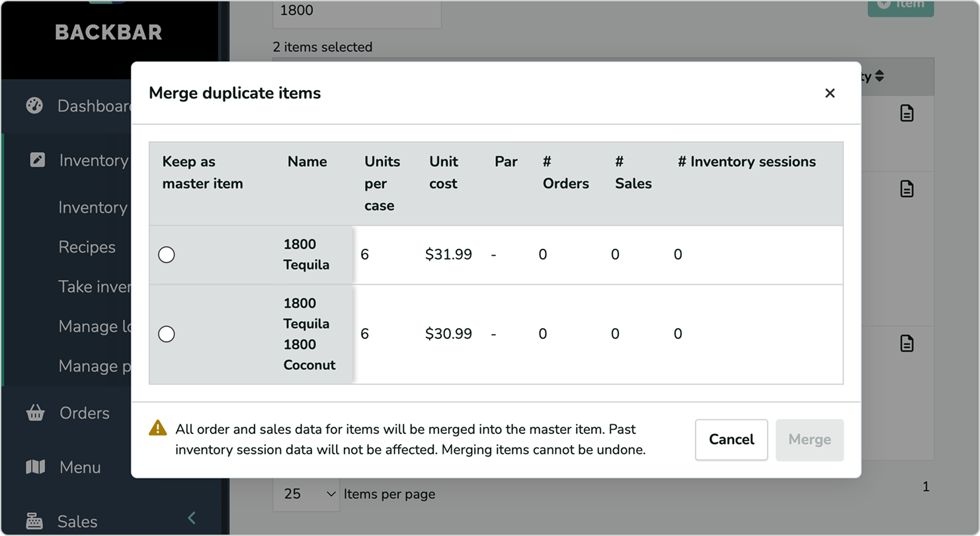Click the BACKBAR logo
The image size is (980, 536).
(108, 31)
